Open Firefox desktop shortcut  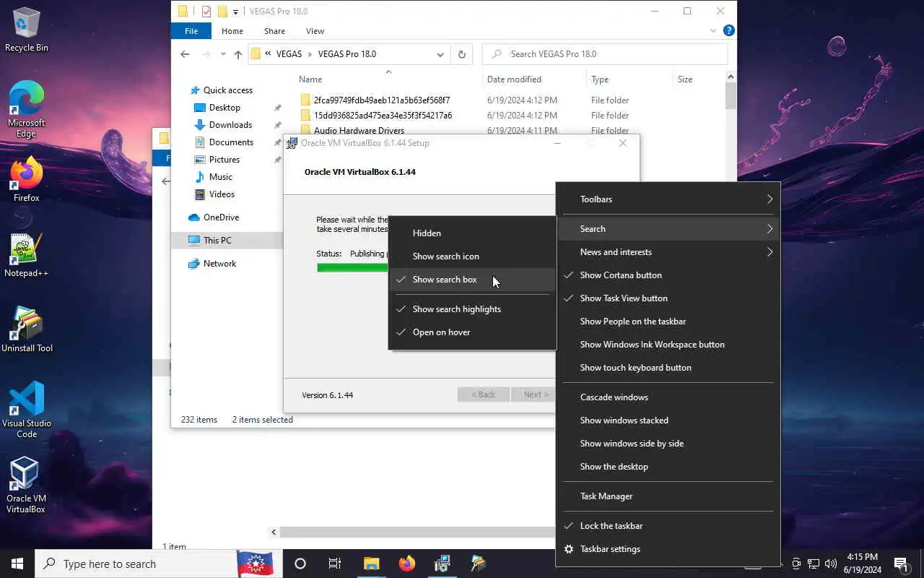27,179
